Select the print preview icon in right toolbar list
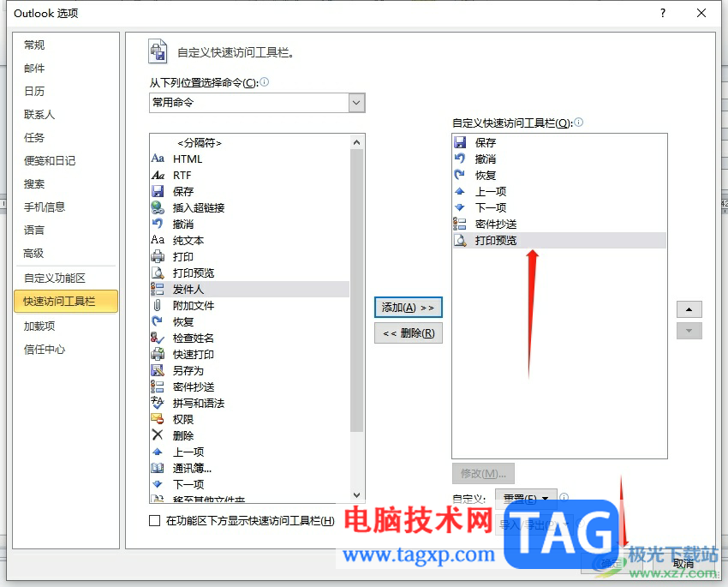Image resolution: width=728 pixels, height=587 pixels. 460,240
